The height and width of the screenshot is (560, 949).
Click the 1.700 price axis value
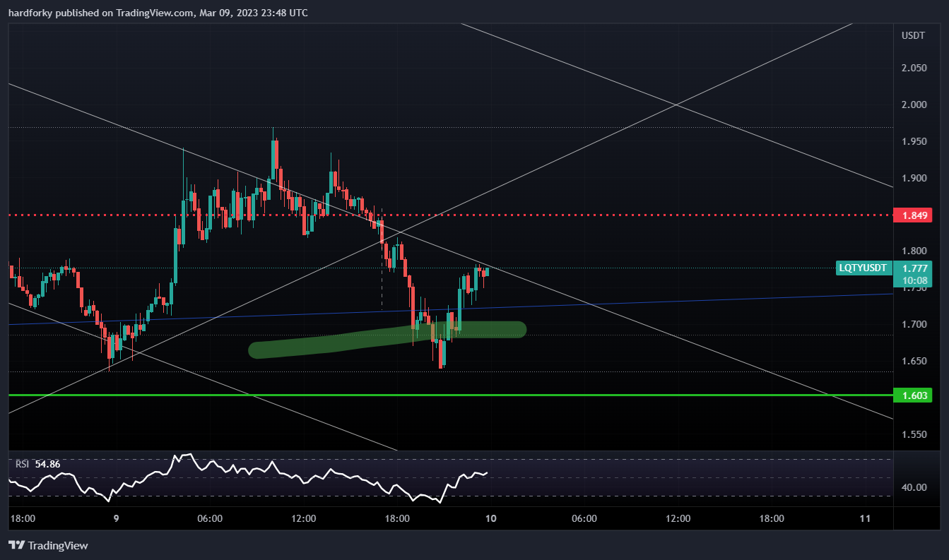tap(914, 324)
